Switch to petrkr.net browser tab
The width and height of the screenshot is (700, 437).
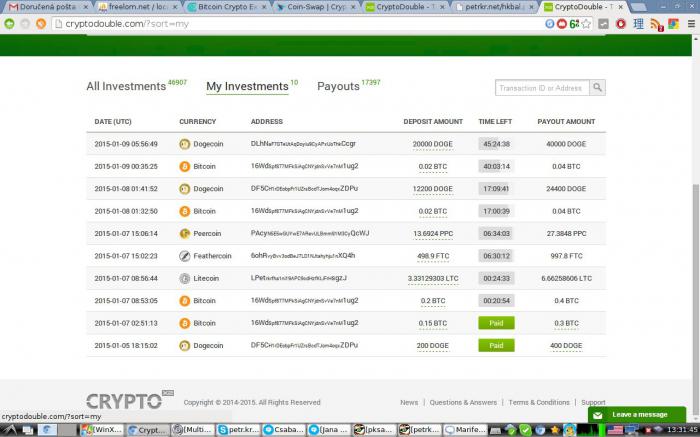(x=495, y=7)
